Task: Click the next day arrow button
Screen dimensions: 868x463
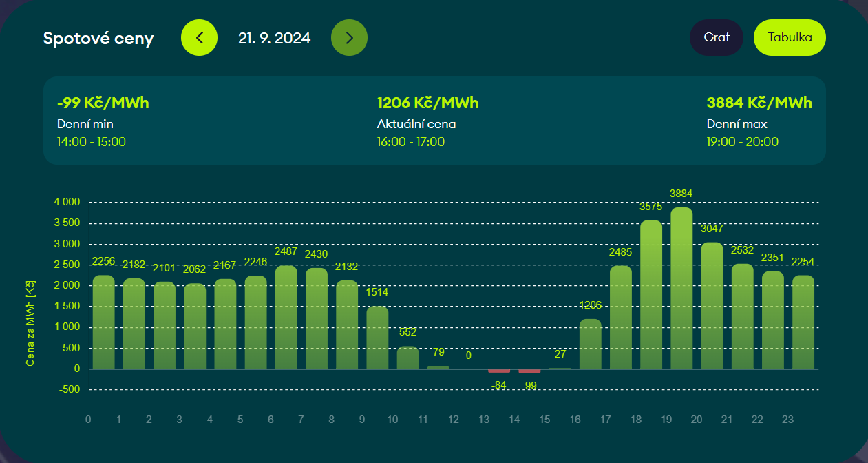Action: 349,38
